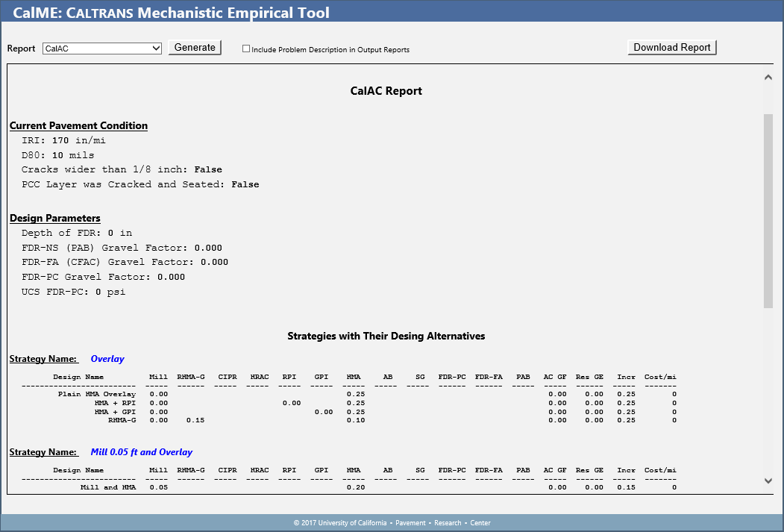Enable Include Problem Description checkbox

(x=246, y=49)
